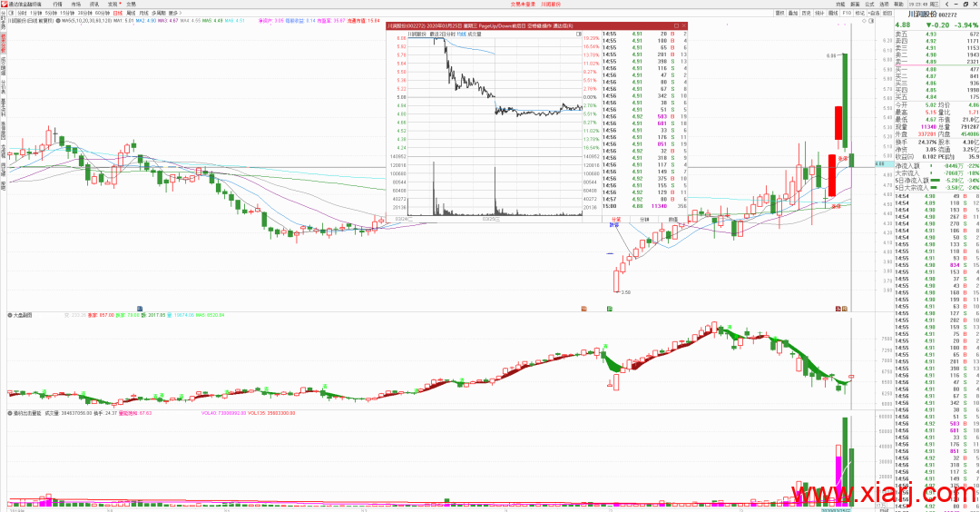Viewport: 980px width, 512px height.
Task: Click the 15:00 final tick row in popup
Action: (644, 206)
